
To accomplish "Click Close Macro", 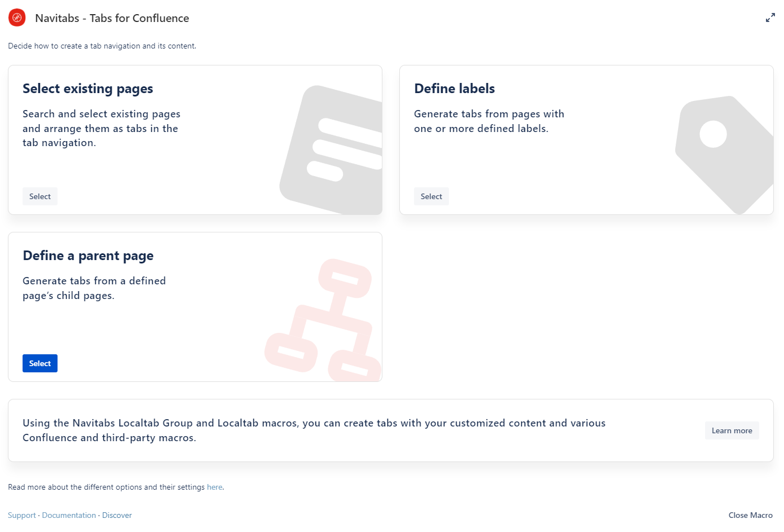I will pyautogui.click(x=750, y=515).
